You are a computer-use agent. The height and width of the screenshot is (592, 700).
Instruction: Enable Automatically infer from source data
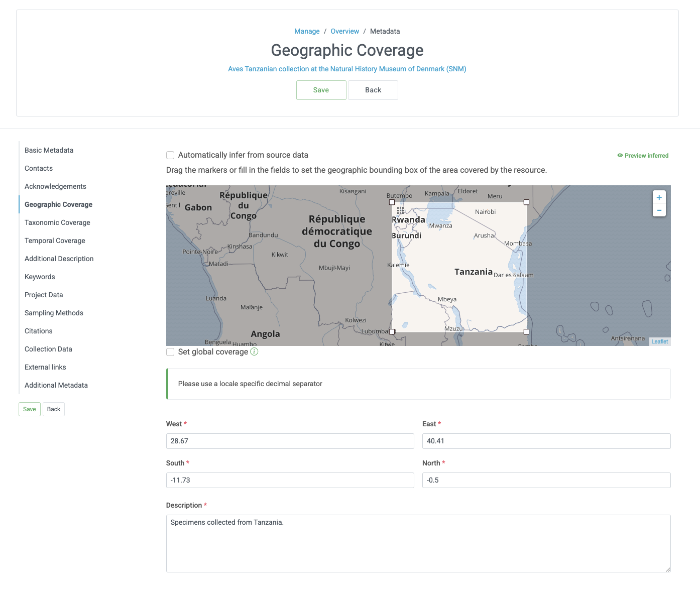pos(170,155)
